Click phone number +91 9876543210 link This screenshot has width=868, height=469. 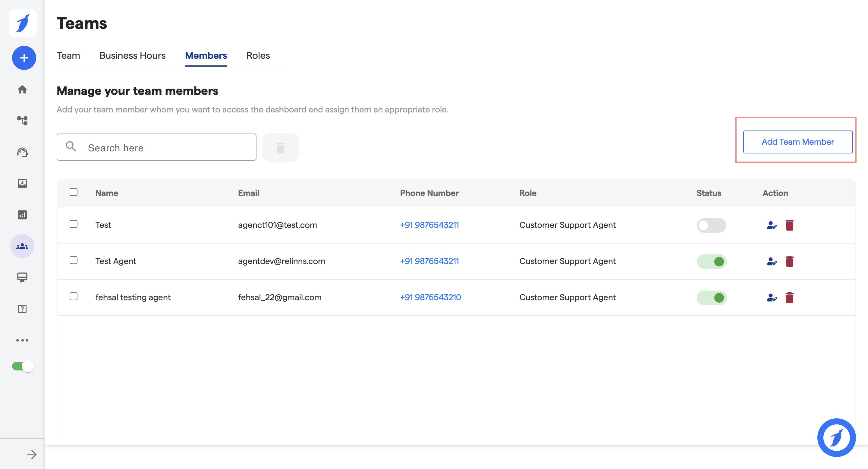coord(430,297)
